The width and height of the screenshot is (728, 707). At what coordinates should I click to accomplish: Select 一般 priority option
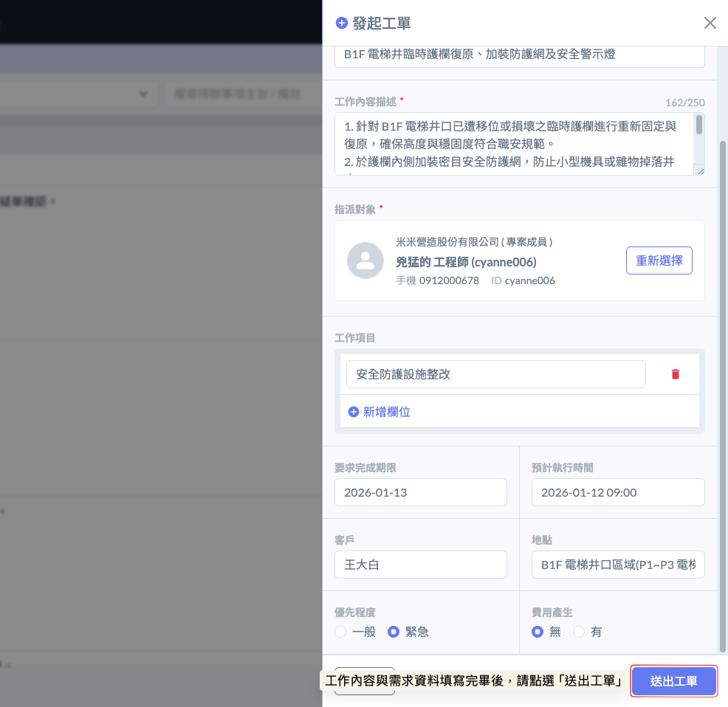340,632
